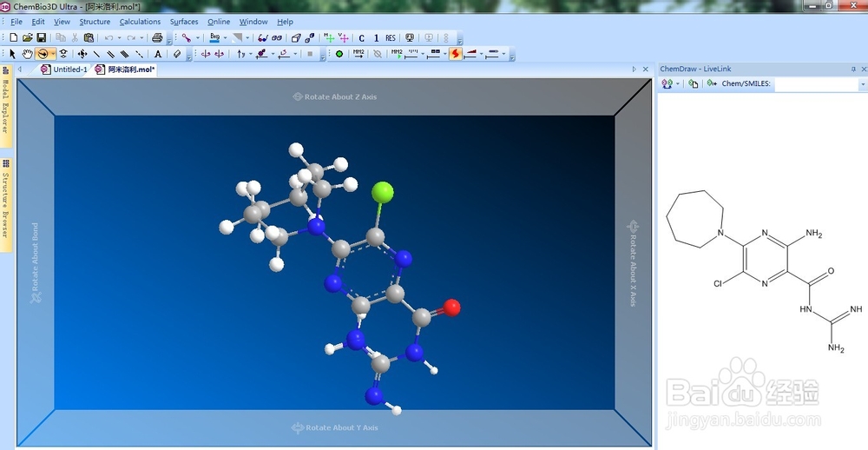Toggle depth fading spheres icon
Viewport: 868px width, 450px height.
[310, 37]
